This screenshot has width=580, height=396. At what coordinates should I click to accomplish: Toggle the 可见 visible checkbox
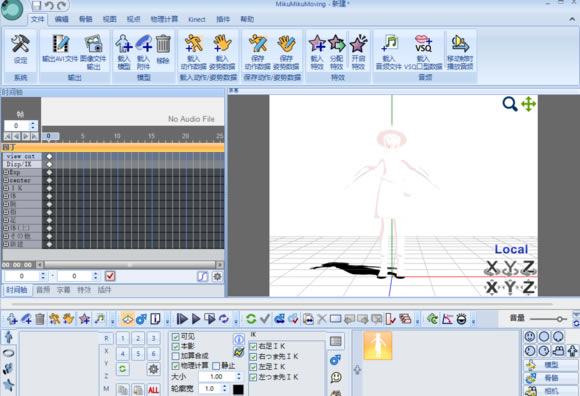tap(176, 337)
